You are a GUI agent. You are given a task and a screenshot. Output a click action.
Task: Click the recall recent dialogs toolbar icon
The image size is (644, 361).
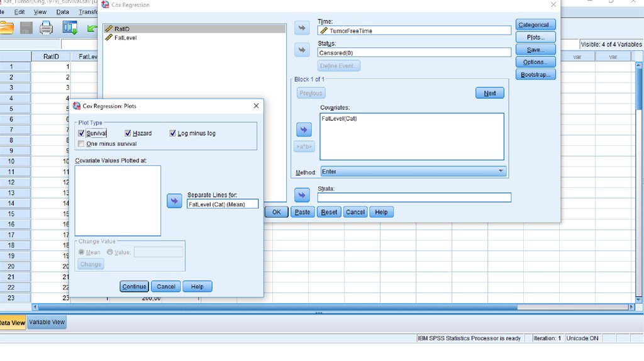tap(70, 28)
